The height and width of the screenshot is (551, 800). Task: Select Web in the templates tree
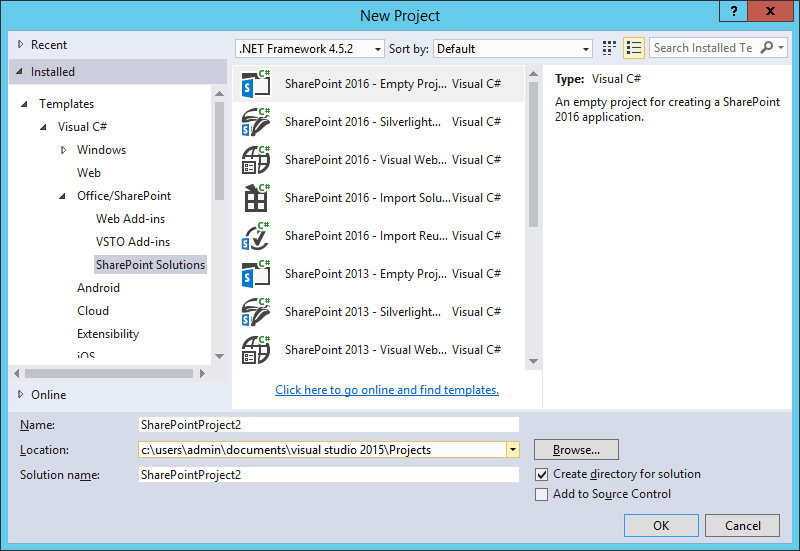pyautogui.click(x=89, y=173)
